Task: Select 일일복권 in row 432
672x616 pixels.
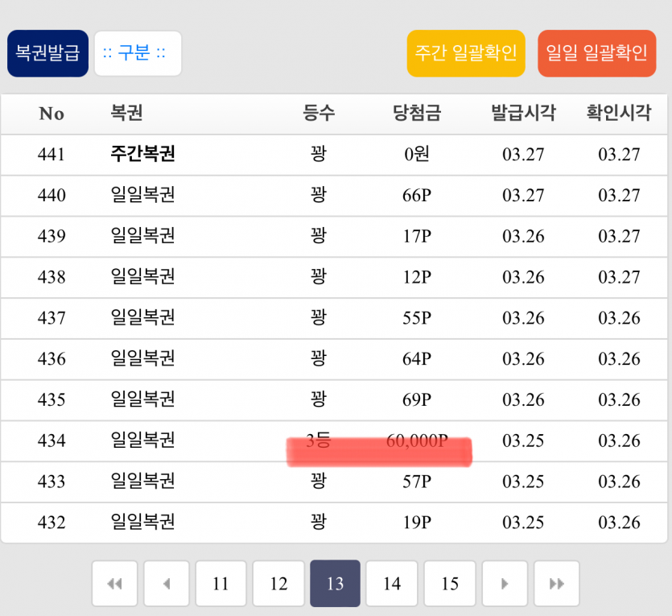Action: pos(142,522)
